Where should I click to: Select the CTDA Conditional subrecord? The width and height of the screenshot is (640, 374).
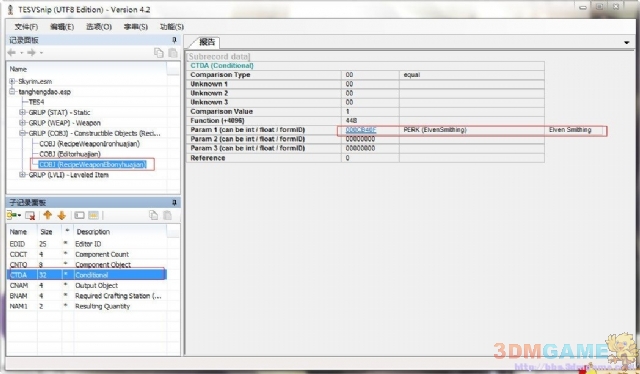87,275
